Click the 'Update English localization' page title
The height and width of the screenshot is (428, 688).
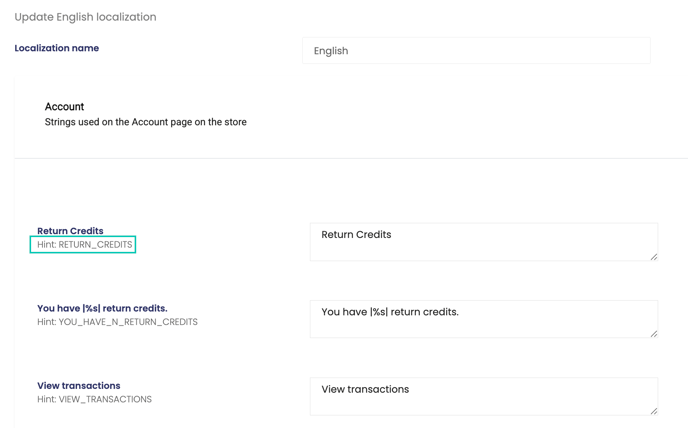[x=85, y=17]
